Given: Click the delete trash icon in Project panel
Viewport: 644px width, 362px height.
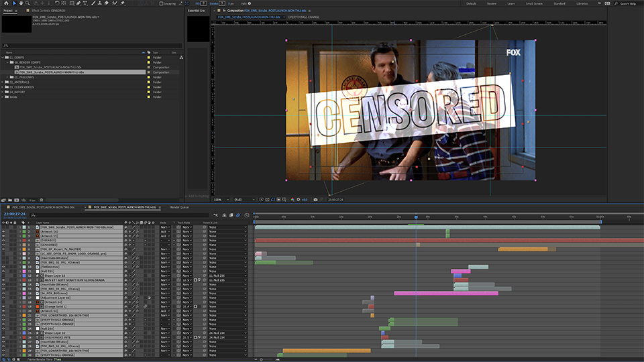Looking at the screenshot, I should pos(42,200).
